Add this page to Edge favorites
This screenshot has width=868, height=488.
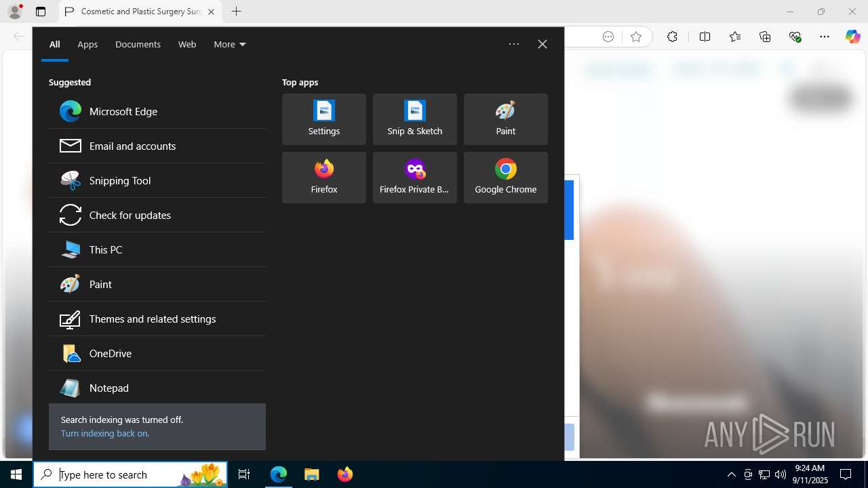click(636, 37)
